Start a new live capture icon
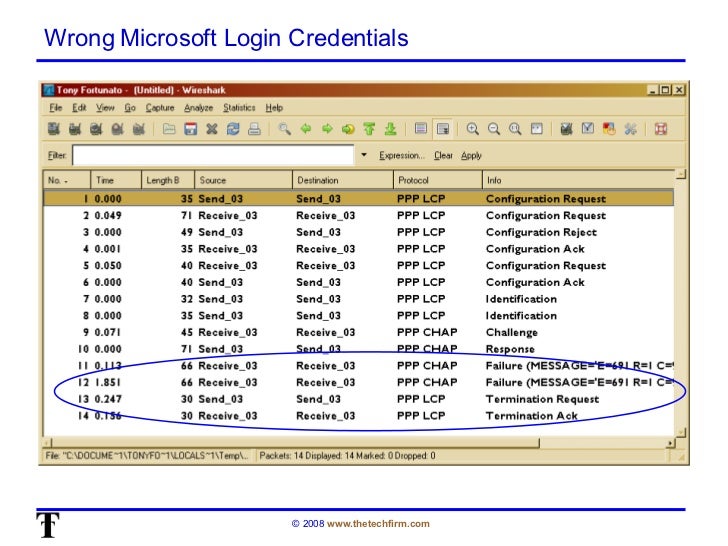This screenshot has width=728, height=546. [x=96, y=129]
